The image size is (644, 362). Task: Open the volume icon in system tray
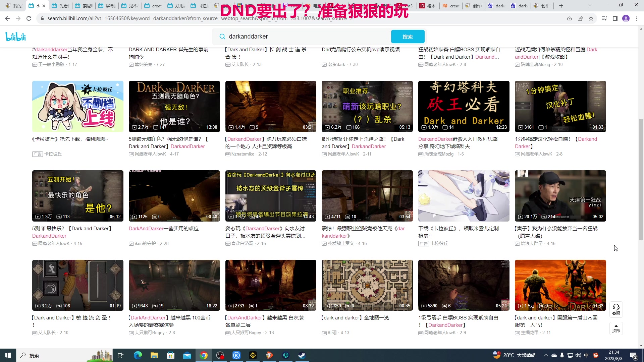pos(578,355)
